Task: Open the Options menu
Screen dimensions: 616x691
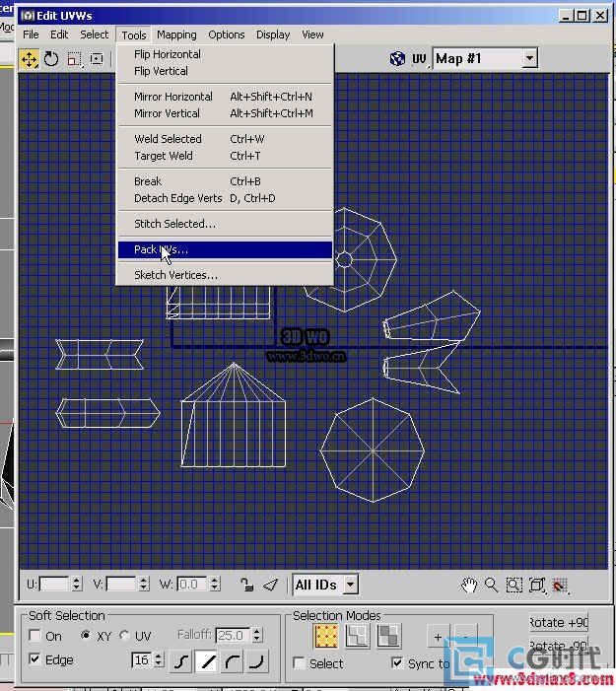Action: (226, 35)
